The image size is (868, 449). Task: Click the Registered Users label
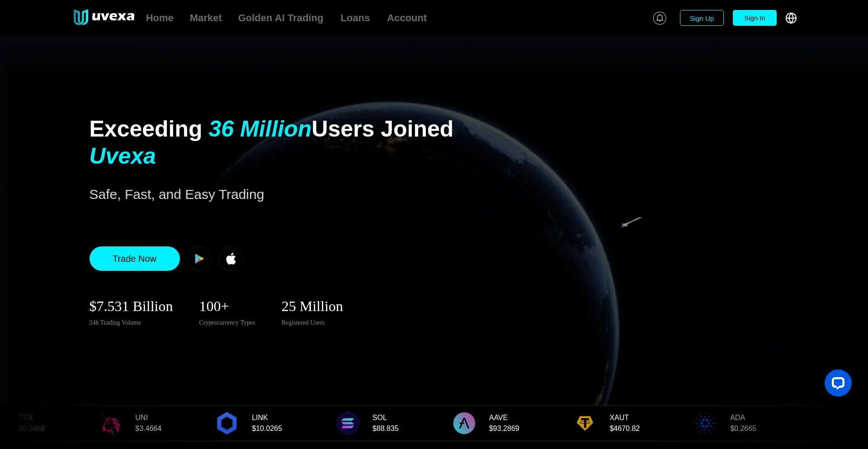(x=303, y=323)
